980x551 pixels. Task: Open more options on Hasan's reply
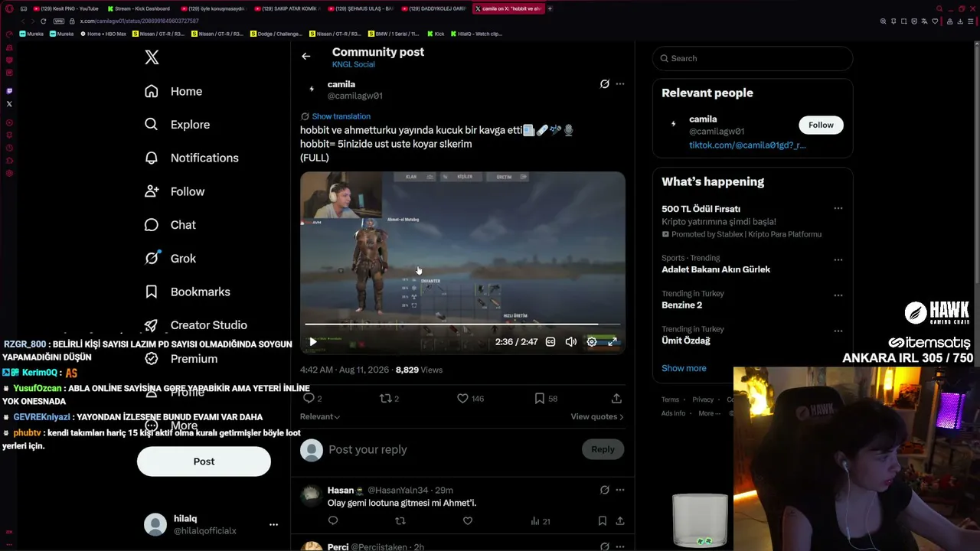coord(620,490)
